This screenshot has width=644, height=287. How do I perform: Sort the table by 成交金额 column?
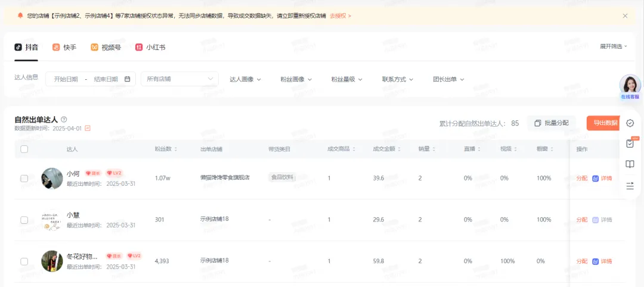387,149
